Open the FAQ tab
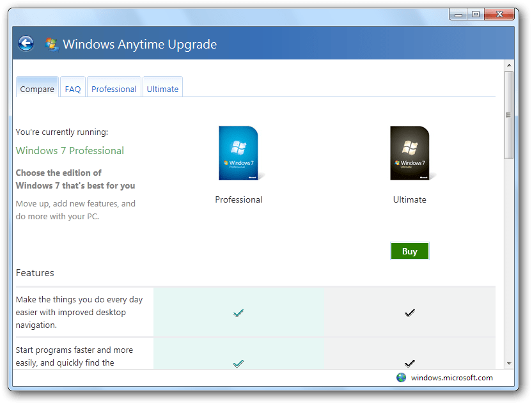Image resolution: width=532 pixels, height=404 pixels. (73, 87)
